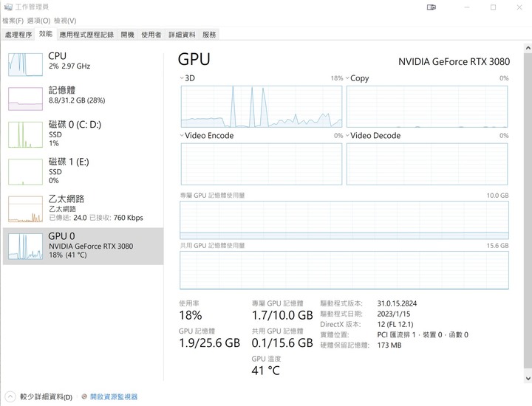Switch to the 詳細資料 tab
532x406 pixels.
182,35
